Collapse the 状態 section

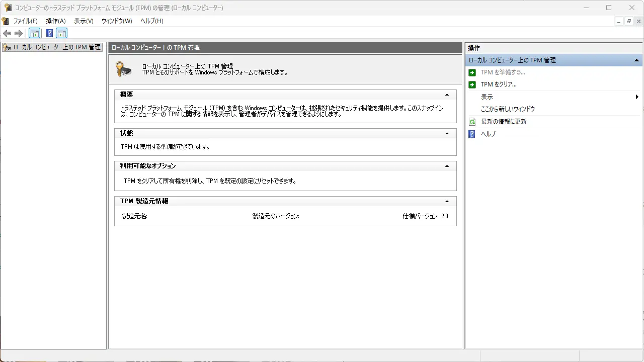click(x=447, y=133)
